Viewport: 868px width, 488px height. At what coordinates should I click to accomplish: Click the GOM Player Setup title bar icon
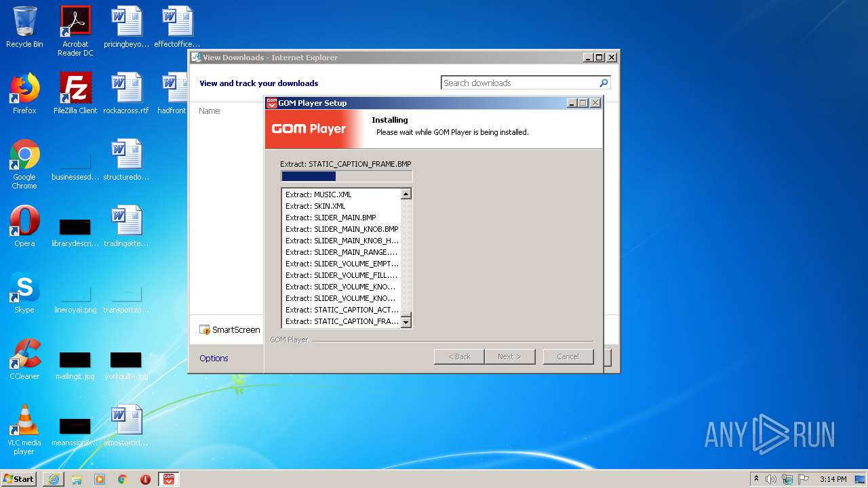(x=272, y=103)
